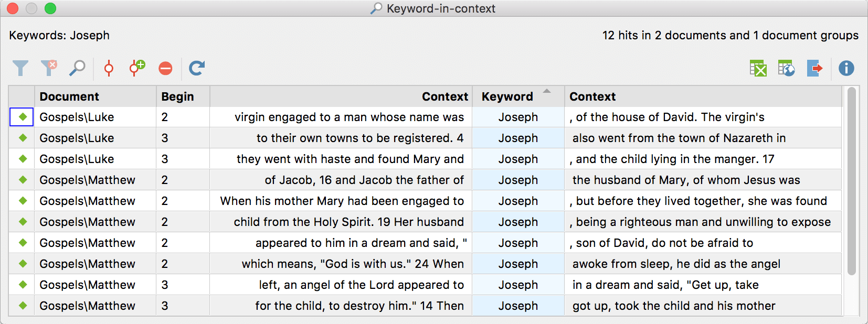Select 'they went with haste and found Mary and'
This screenshot has width=868, height=324.
click(350, 159)
